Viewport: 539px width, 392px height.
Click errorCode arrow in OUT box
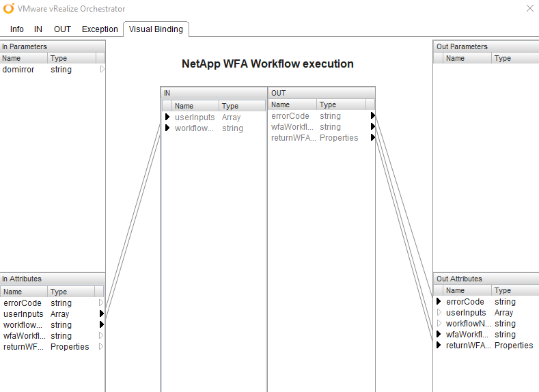click(x=372, y=115)
